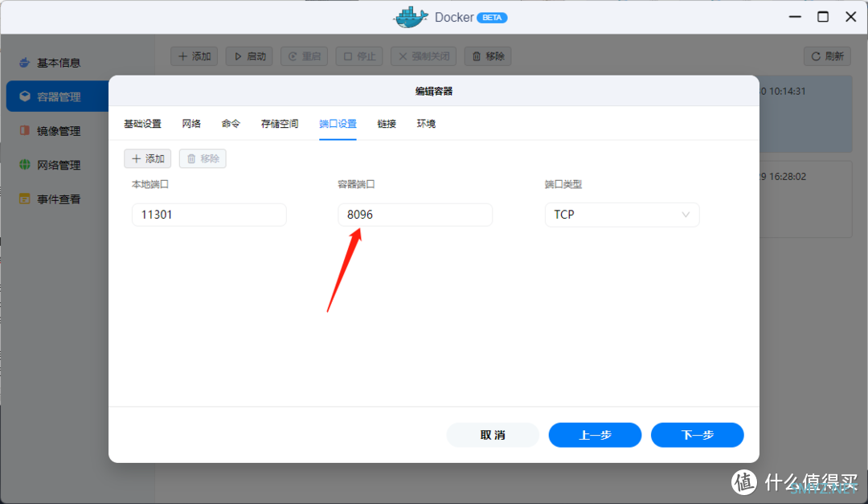The height and width of the screenshot is (504, 868).
Task: Click the 下一步 button
Action: (698, 435)
